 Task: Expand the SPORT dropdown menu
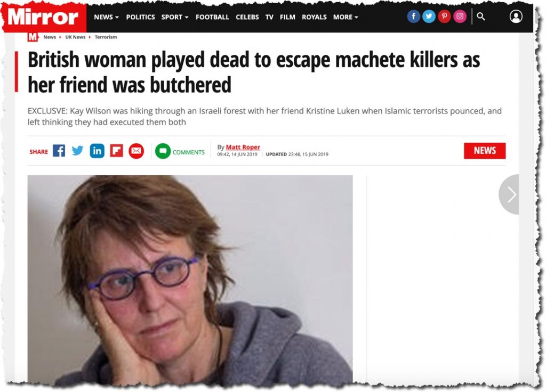175,17
